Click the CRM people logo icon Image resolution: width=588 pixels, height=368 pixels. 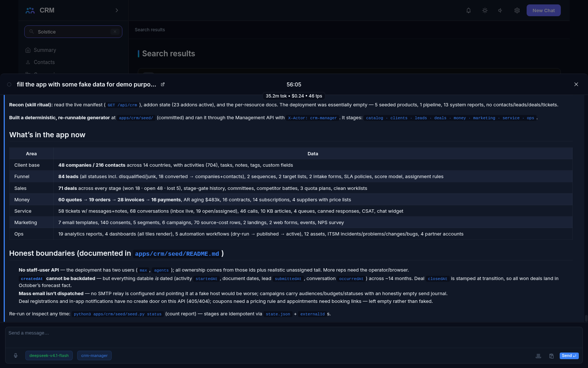coord(30,10)
